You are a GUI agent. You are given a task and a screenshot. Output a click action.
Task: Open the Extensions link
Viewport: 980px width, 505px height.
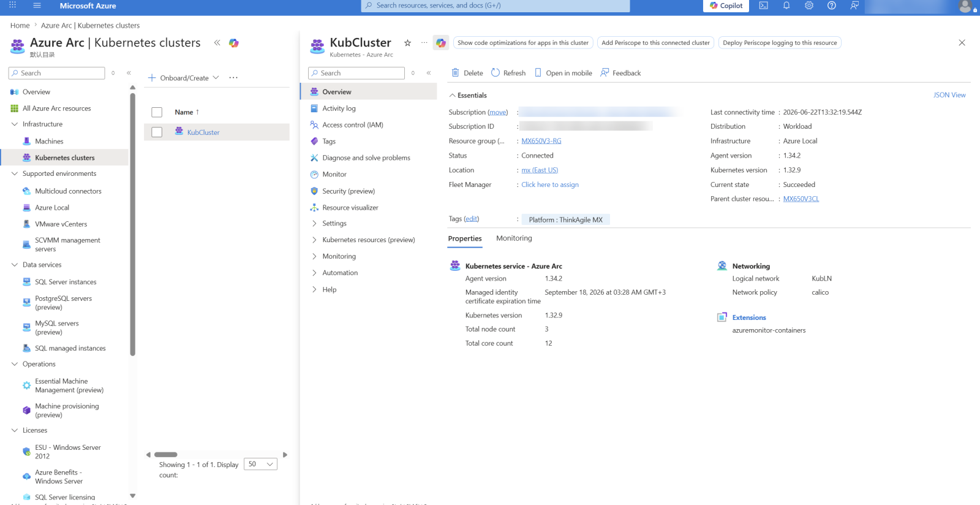pos(749,318)
